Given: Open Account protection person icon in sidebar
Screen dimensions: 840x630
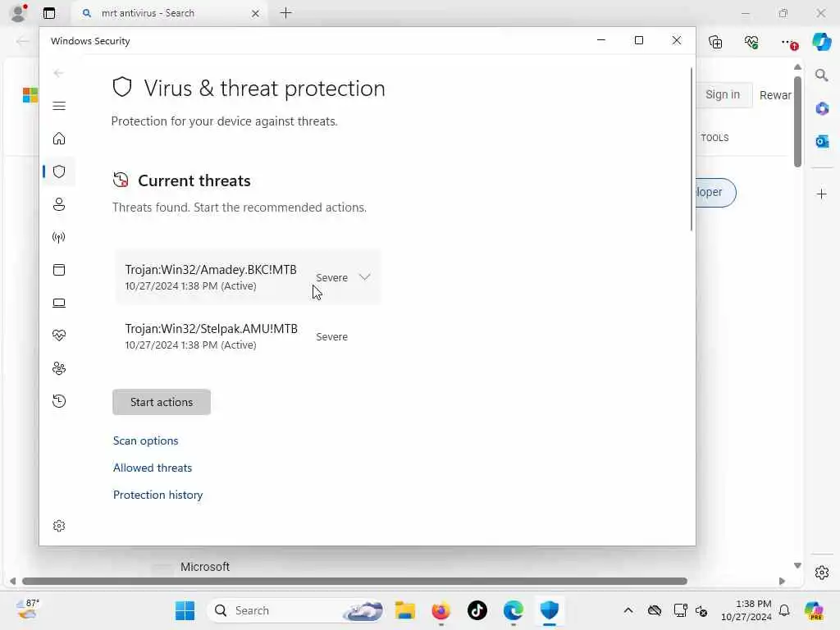Looking at the screenshot, I should [59, 204].
